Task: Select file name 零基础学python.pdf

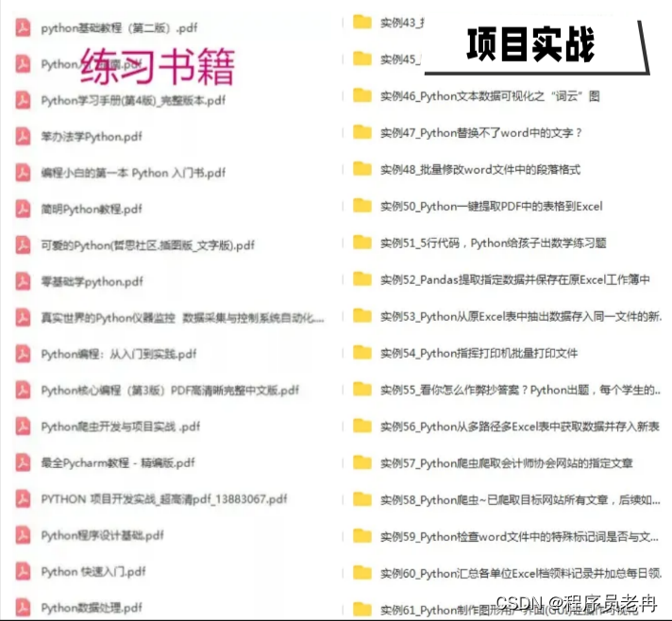Action: coord(92,281)
